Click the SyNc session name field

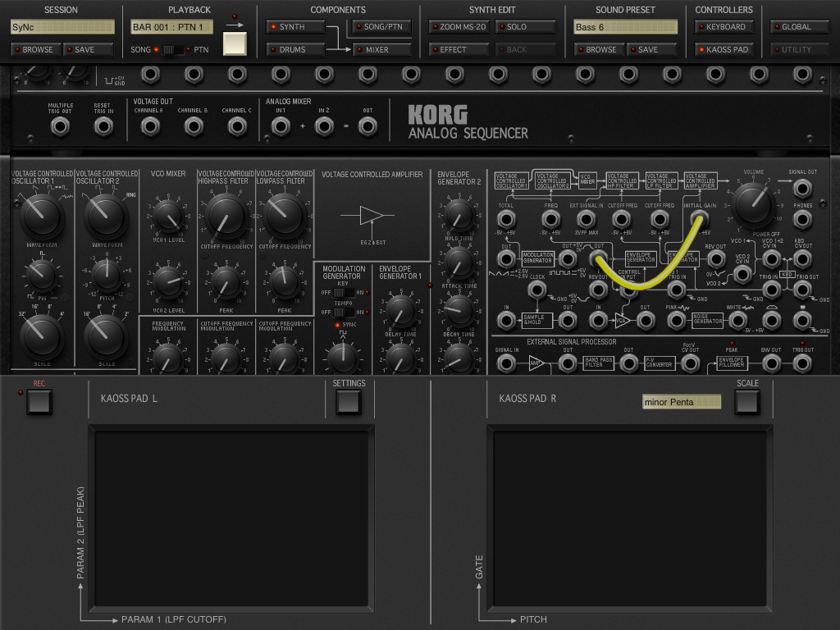click(62, 27)
